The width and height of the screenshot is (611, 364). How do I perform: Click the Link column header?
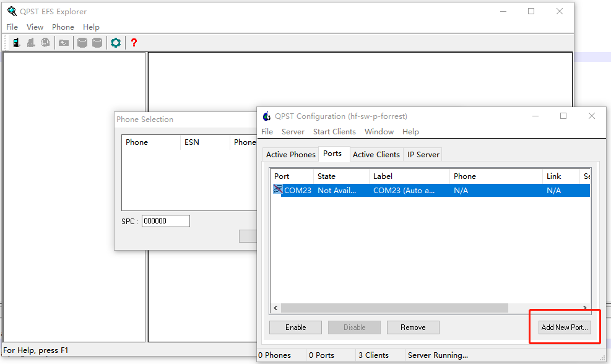(x=561, y=176)
